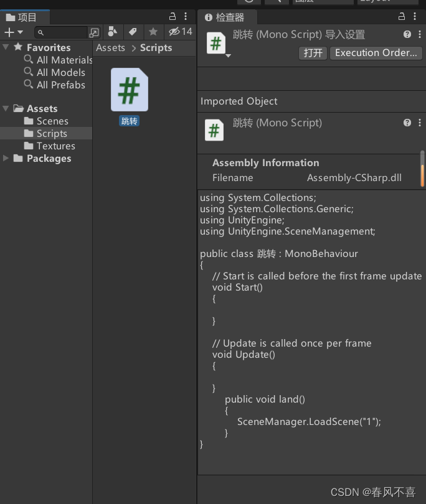The width and height of the screenshot is (426, 504).
Task: Open the Inspector panel kebab menu
Action: pyautogui.click(x=416, y=16)
